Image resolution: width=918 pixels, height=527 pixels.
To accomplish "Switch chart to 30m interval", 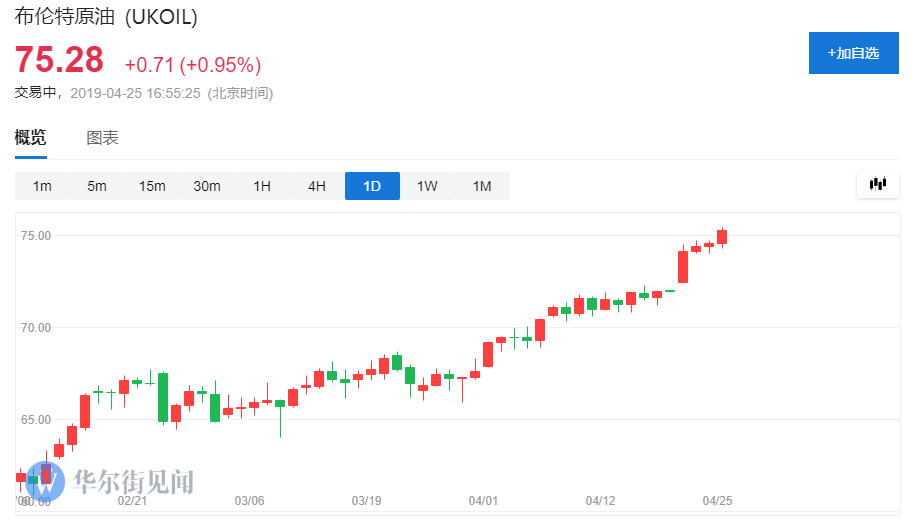I will tap(207, 186).
